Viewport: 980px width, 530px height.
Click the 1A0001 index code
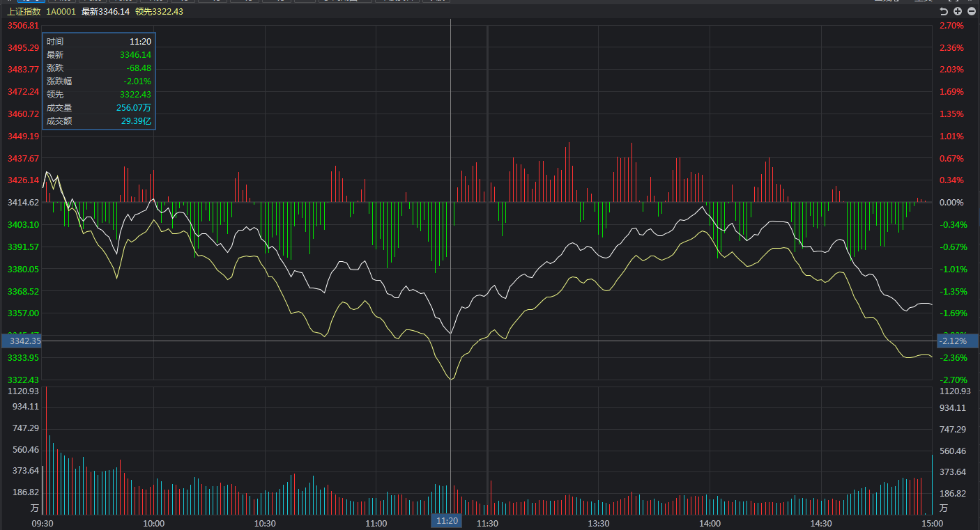(61, 12)
